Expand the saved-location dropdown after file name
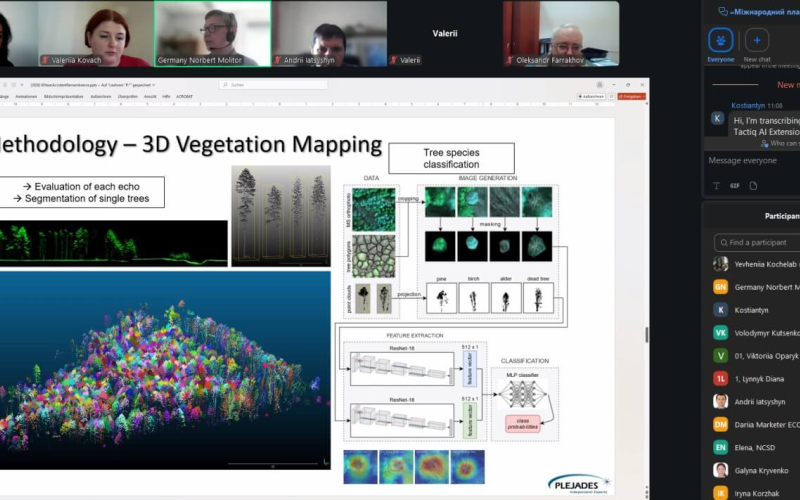 pos(154,85)
